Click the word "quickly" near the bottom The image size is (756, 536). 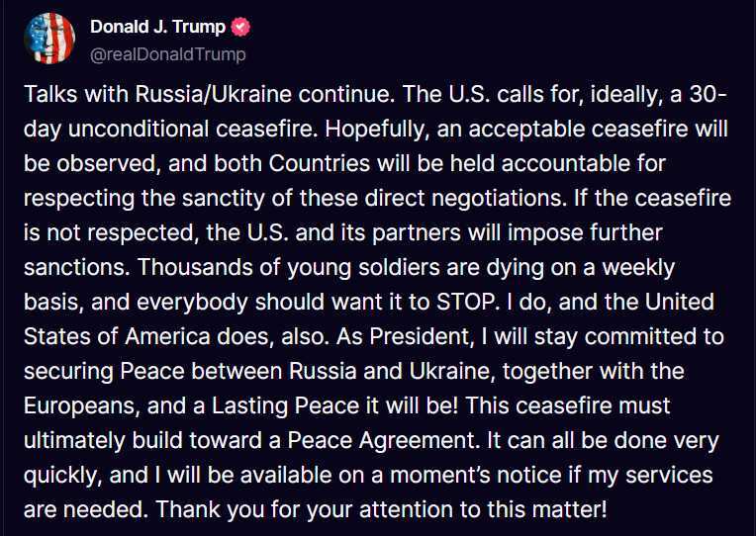[x=59, y=476]
